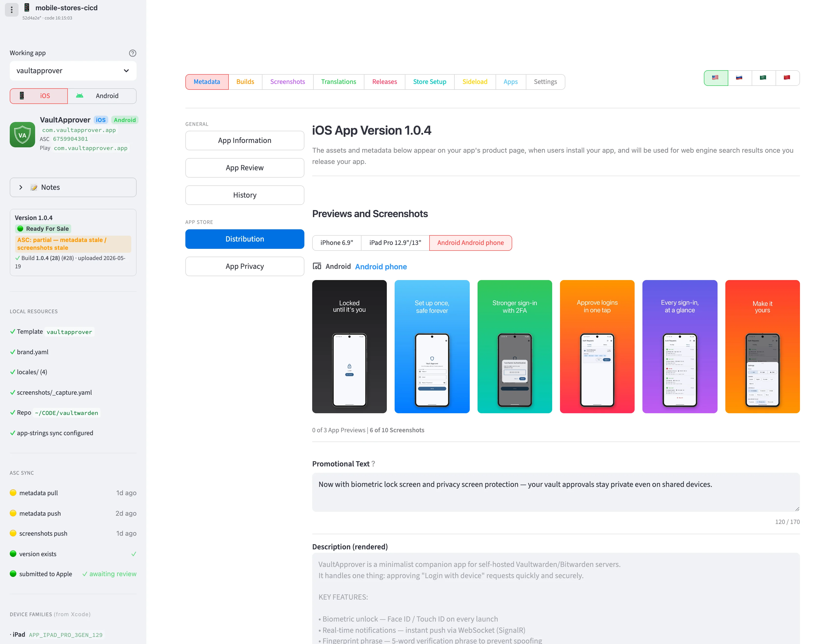Open the Store Setup tab

point(429,82)
